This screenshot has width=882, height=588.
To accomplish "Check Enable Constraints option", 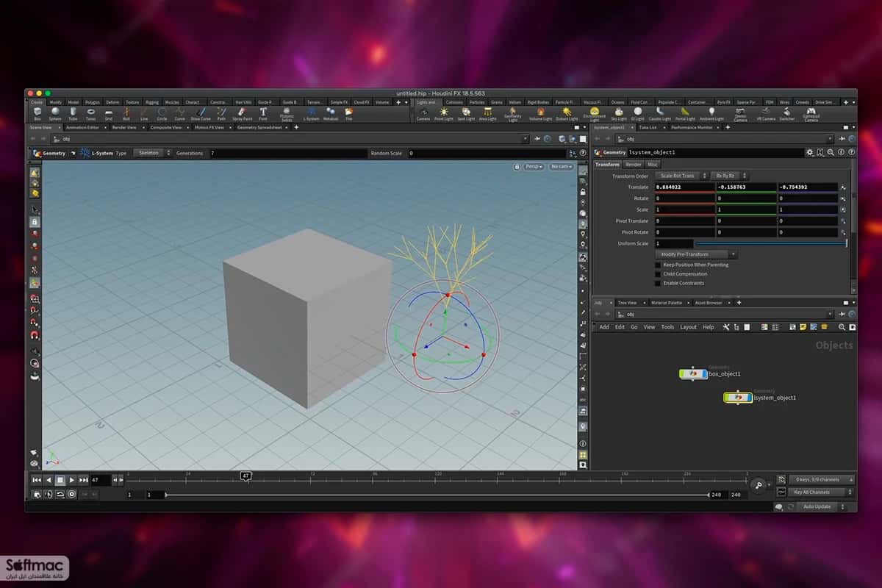I will click(658, 283).
